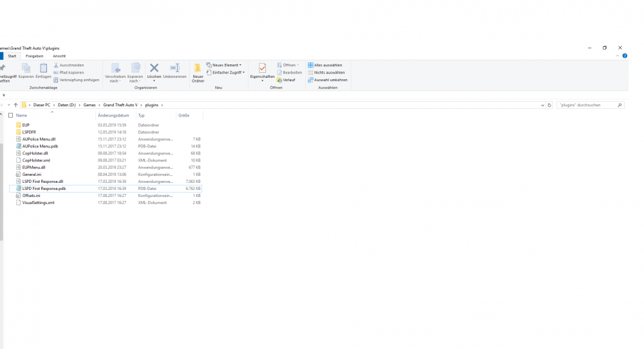This screenshot has height=349, width=644.
Task: Open the Explorer help question mark
Action: pyautogui.click(x=625, y=56)
